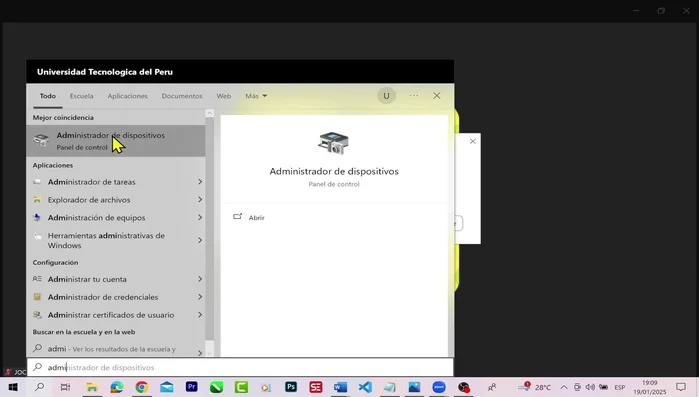Click the Abrir open icon in preview pane
This screenshot has width=699, height=397.
tap(238, 217)
